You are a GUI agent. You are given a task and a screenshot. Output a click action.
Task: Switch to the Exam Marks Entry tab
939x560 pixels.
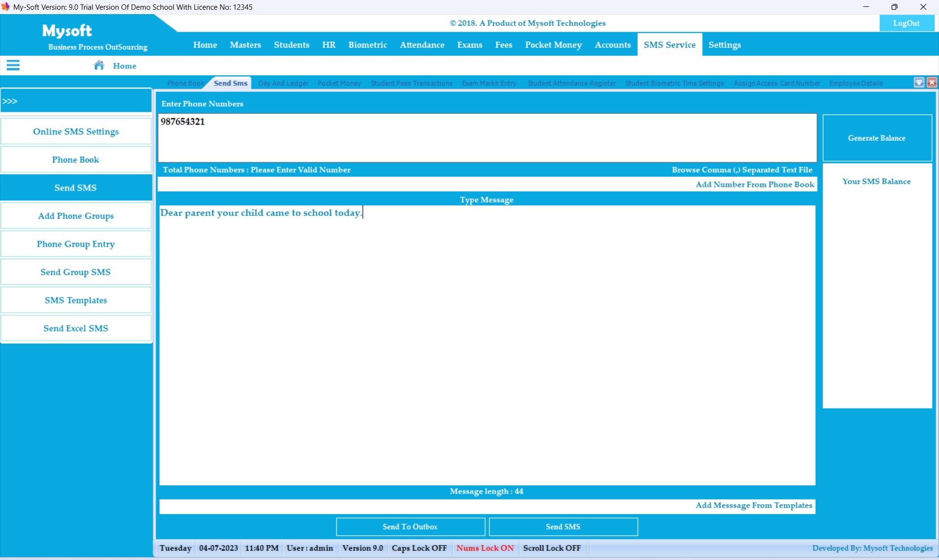click(x=489, y=84)
